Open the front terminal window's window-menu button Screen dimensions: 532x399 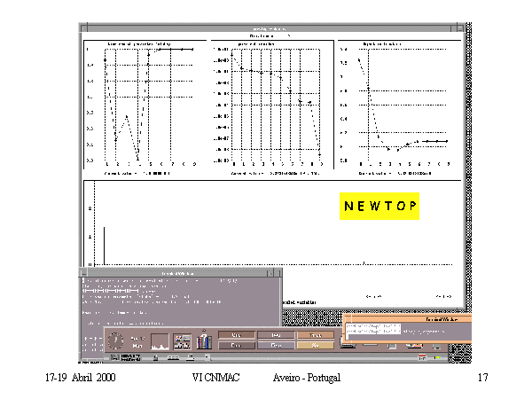point(82,271)
